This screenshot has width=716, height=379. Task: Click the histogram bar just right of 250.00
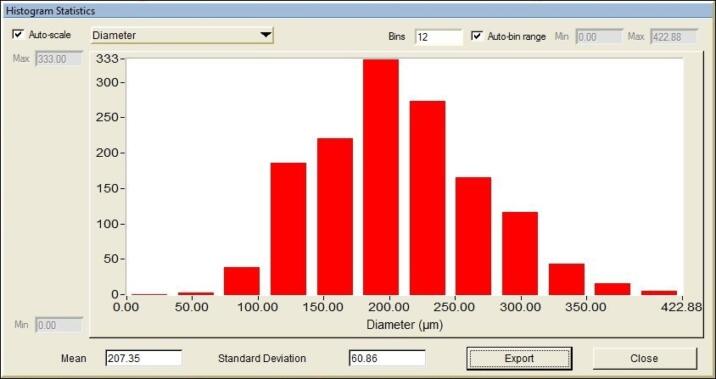tap(474, 236)
